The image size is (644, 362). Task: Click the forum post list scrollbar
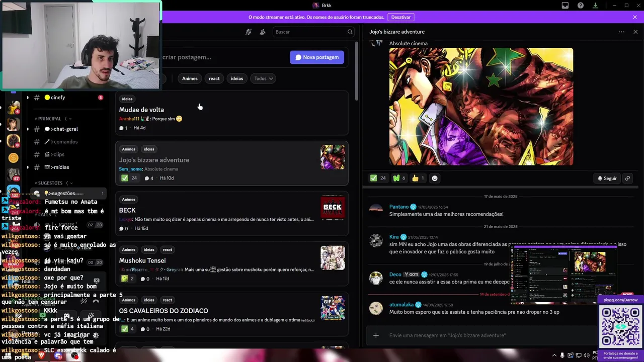[x=356, y=70]
